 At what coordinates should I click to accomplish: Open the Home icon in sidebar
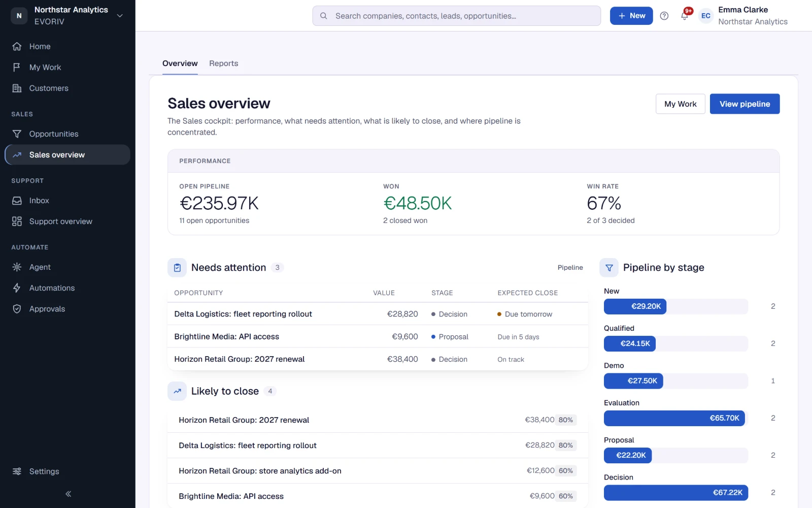17,46
